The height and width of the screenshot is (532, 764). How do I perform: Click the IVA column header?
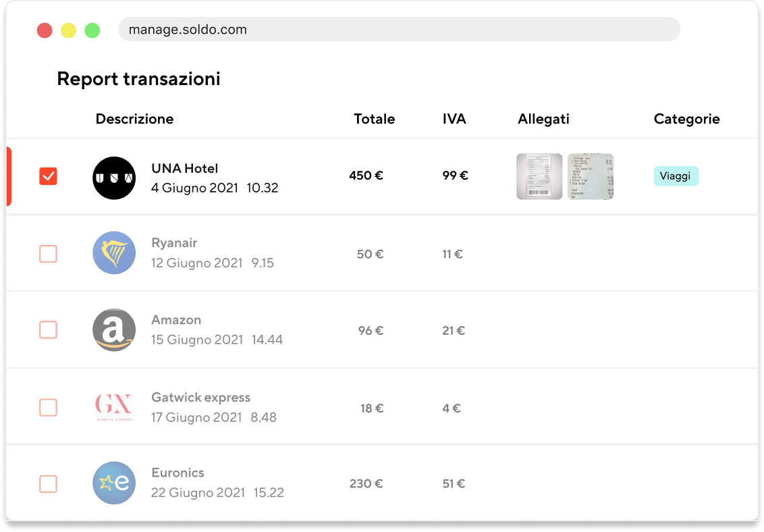coord(454,119)
